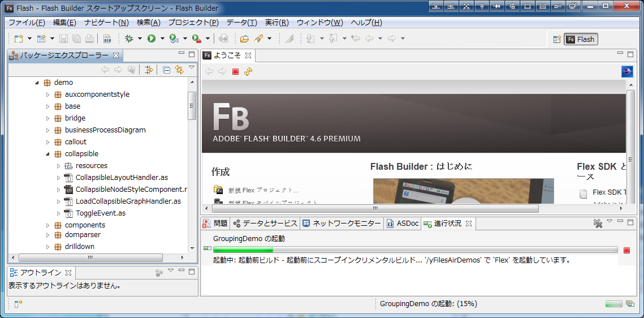Click the small green status bar progress indicator
Viewport: 644px width, 318px height.
click(x=614, y=304)
